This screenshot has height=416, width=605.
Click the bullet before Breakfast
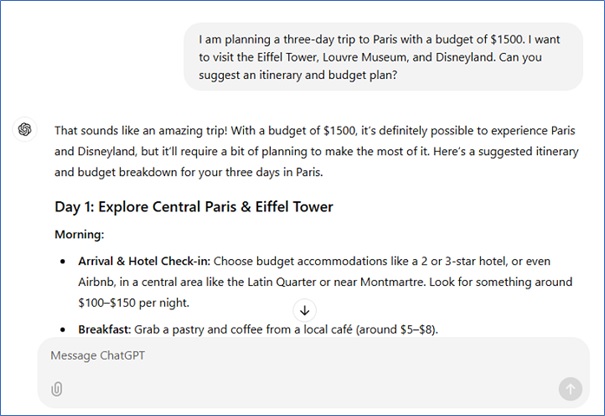[64, 330]
